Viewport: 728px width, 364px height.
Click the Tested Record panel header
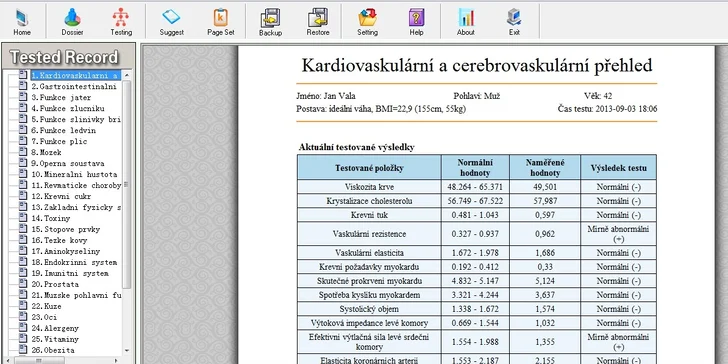[x=68, y=57]
